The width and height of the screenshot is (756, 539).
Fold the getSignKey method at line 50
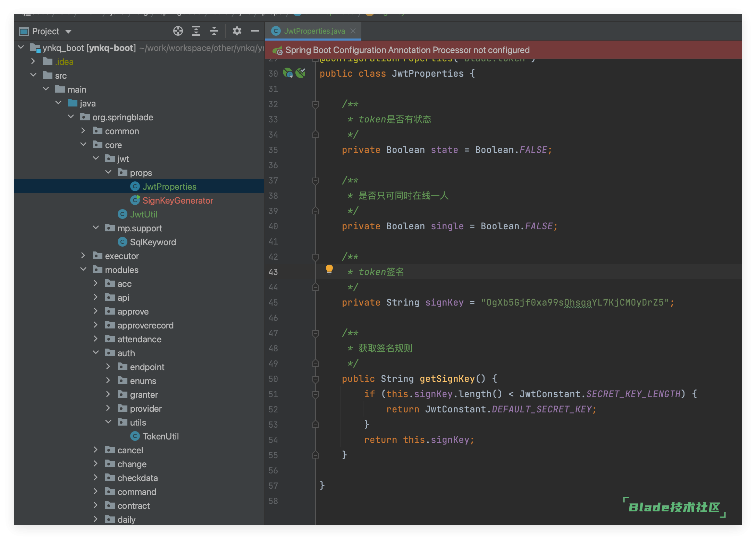[316, 379]
